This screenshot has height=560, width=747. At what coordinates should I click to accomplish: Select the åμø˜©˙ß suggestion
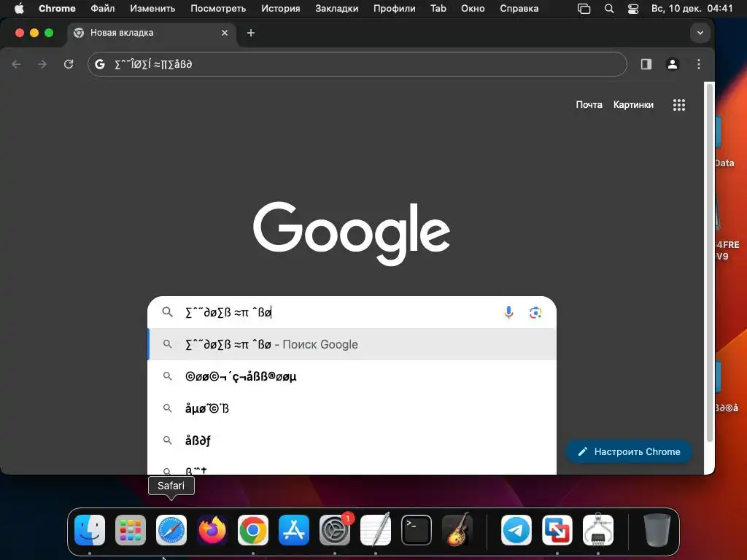[352, 408]
